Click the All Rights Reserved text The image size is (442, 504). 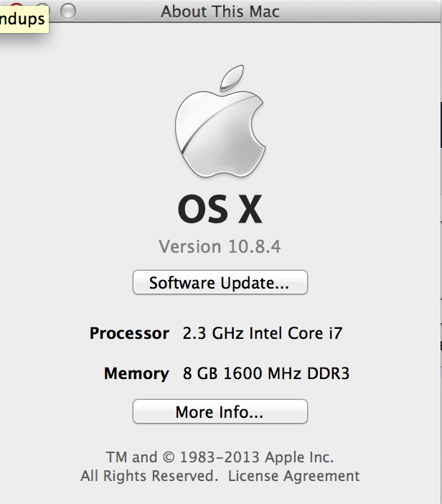pyautogui.click(x=149, y=476)
